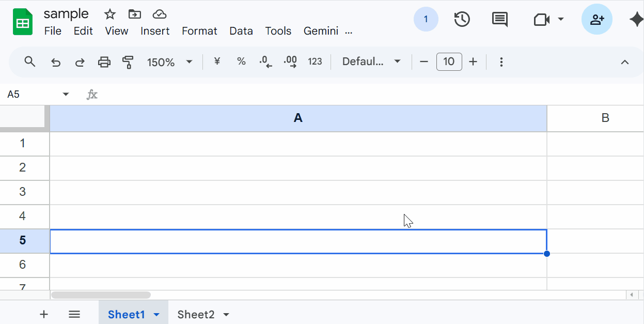Open version history clock icon
The height and width of the screenshot is (324, 644).
point(462,20)
